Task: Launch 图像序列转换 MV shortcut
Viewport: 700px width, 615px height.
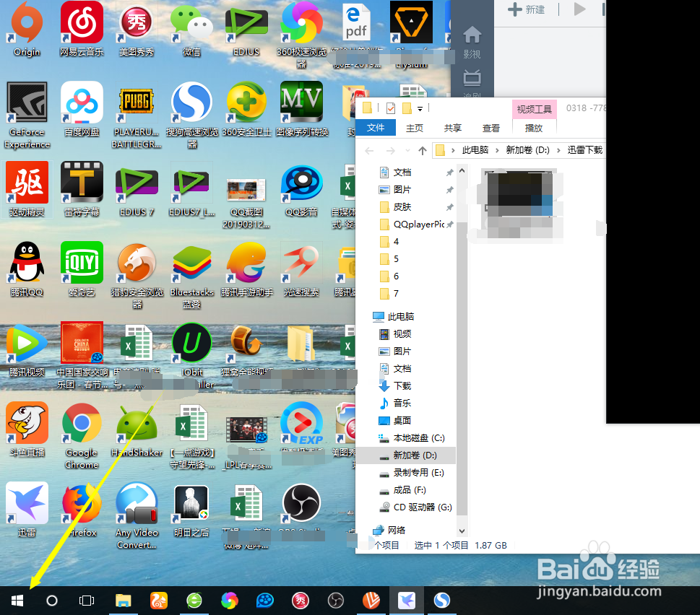Action: tap(301, 110)
